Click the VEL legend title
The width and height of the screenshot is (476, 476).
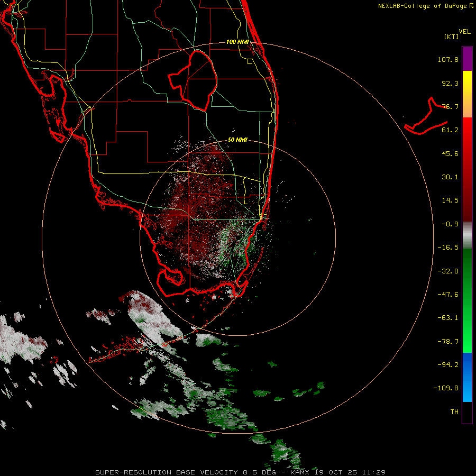tap(464, 32)
